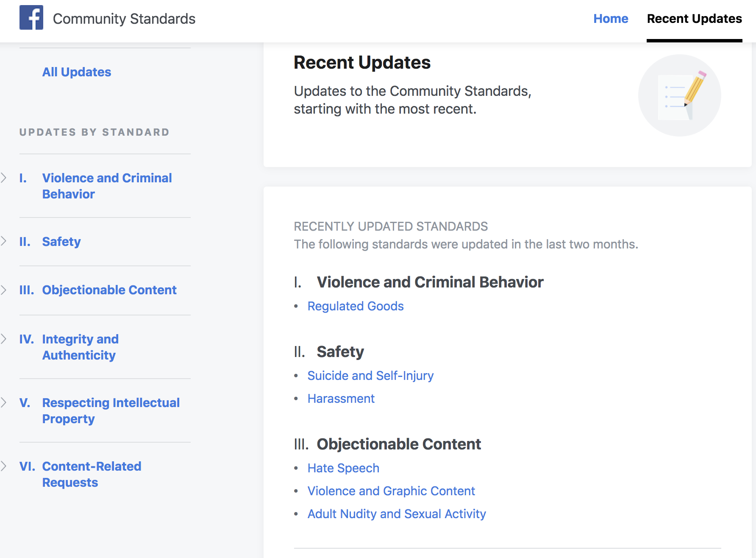
Task: Expand Integrity and Authenticity chevron
Action: coord(4,339)
